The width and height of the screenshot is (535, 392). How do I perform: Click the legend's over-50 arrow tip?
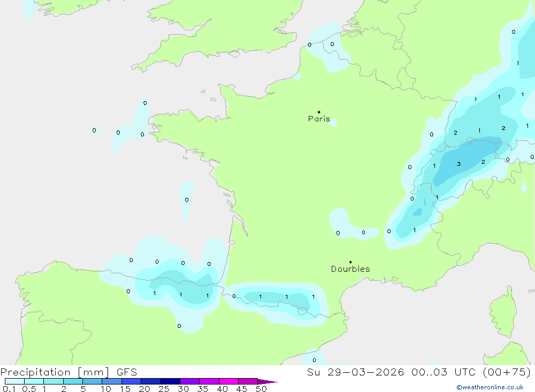point(268,381)
